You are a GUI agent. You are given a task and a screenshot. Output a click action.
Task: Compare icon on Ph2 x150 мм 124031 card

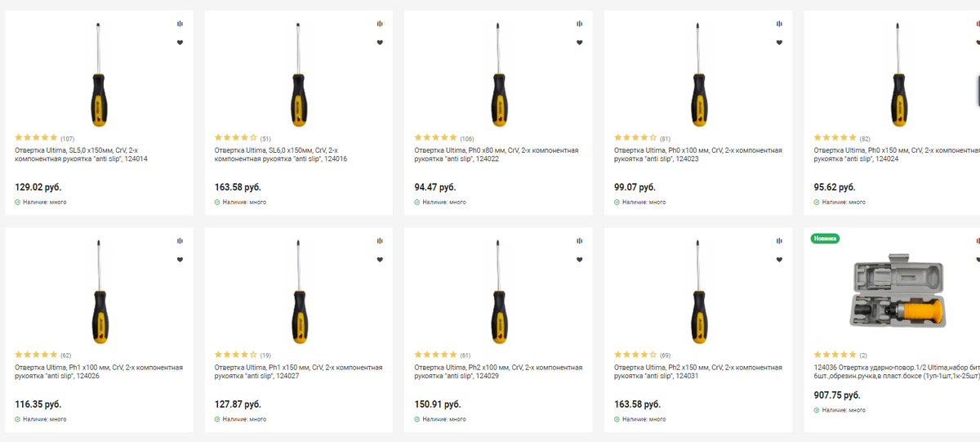(x=779, y=241)
